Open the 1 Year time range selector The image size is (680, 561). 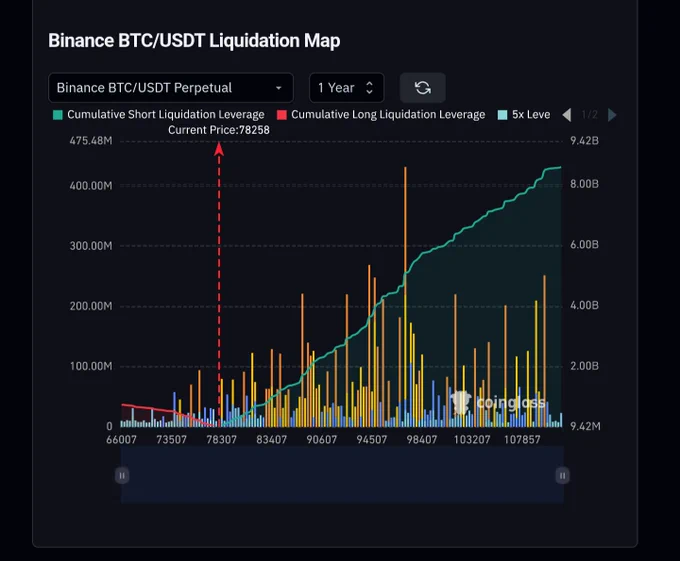[x=347, y=88]
